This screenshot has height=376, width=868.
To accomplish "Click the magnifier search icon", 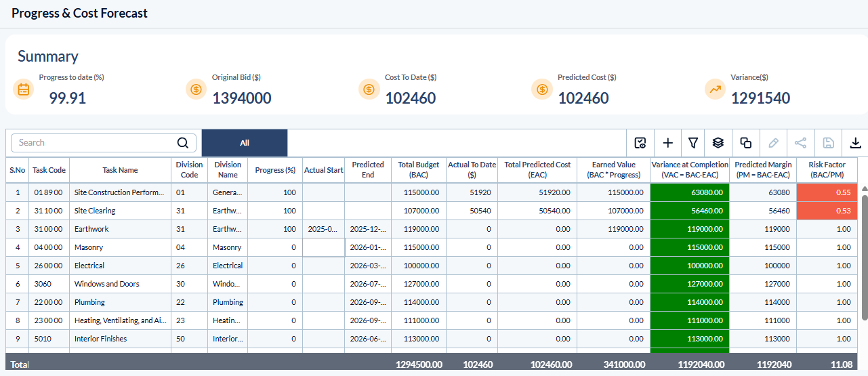I will [183, 143].
